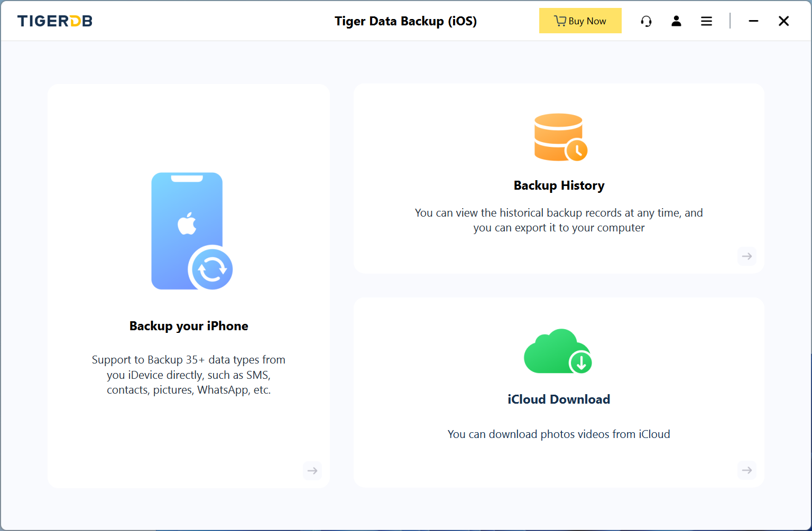Click the Buy Now button
The width and height of the screenshot is (812, 531).
click(580, 21)
